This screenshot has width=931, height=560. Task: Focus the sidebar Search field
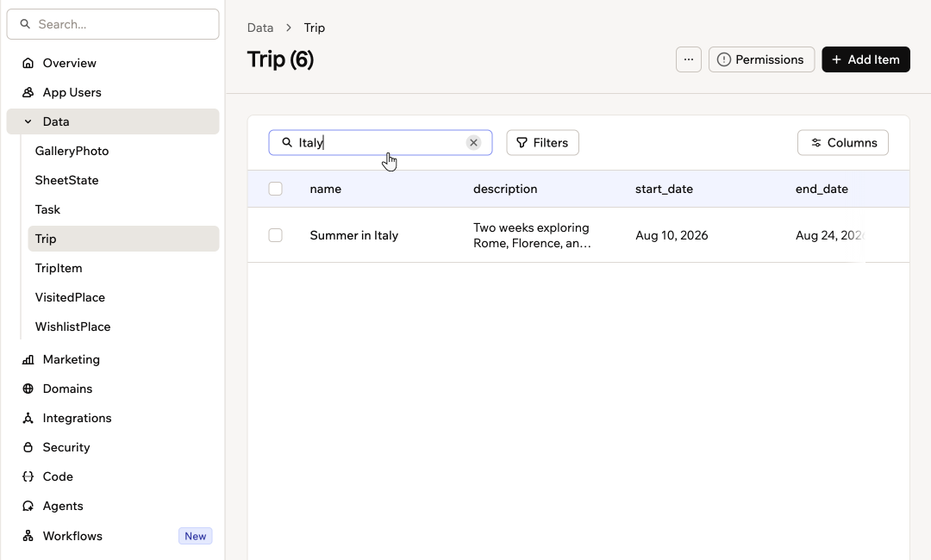pos(113,24)
